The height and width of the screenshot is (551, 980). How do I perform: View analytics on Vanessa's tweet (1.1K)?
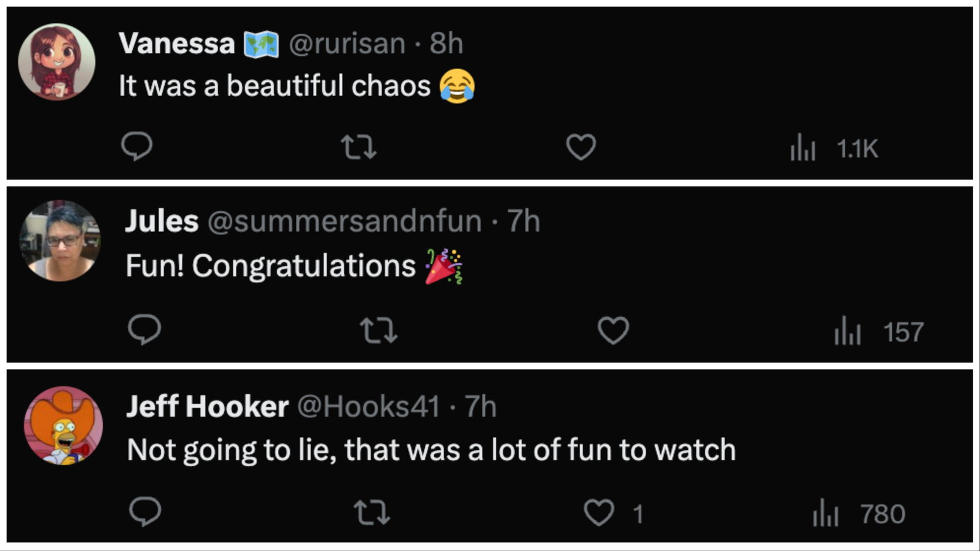point(834,149)
